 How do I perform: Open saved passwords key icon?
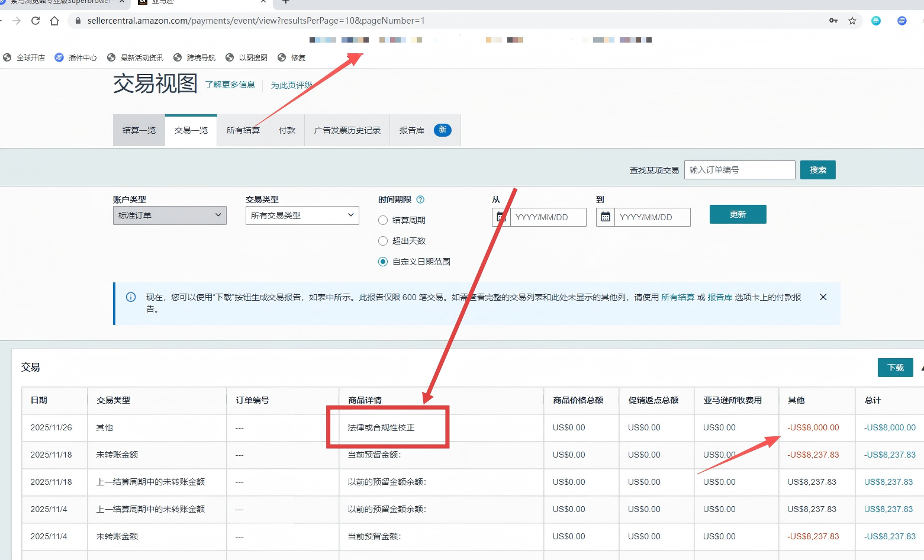833,21
